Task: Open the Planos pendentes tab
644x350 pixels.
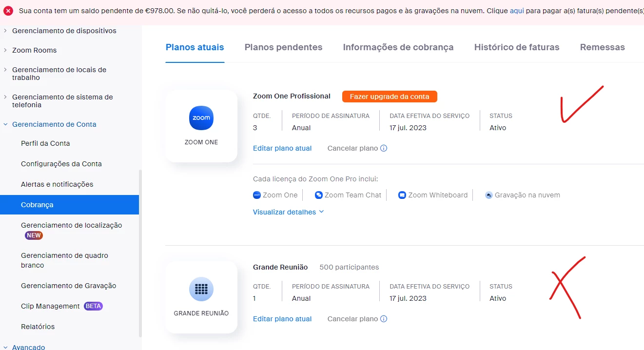Action: tap(283, 47)
